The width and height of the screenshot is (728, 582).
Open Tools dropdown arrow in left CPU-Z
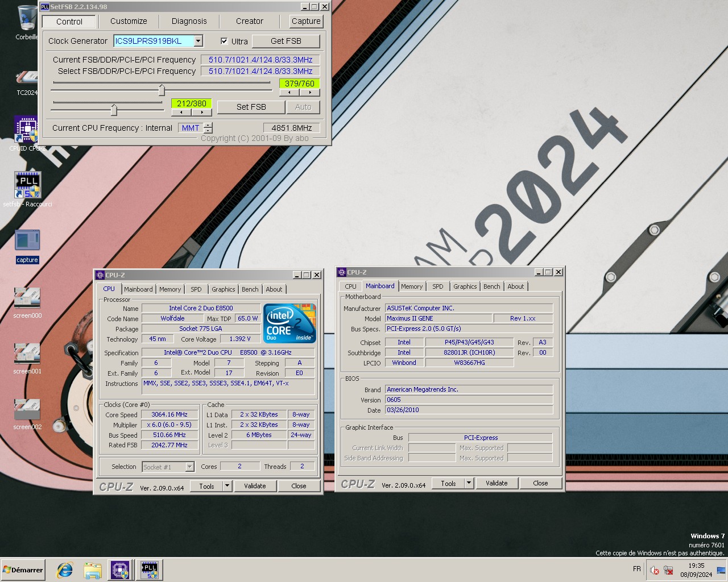pyautogui.click(x=227, y=486)
